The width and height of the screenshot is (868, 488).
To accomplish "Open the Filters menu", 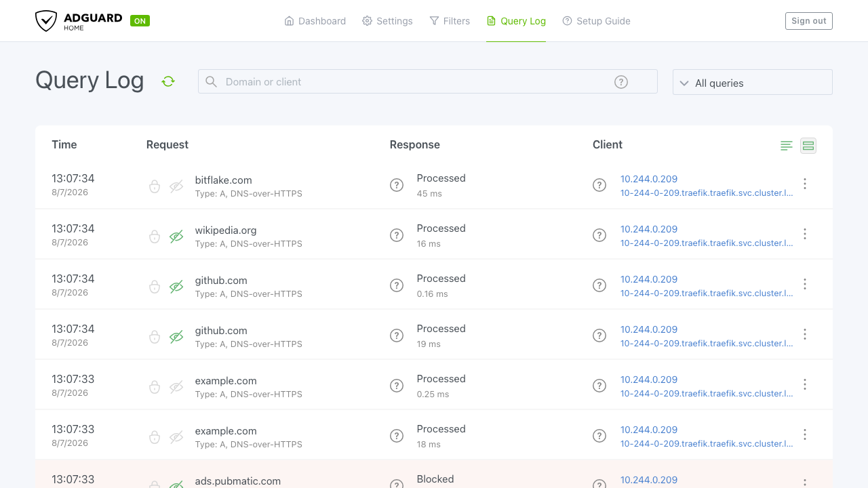I will click(x=450, y=21).
